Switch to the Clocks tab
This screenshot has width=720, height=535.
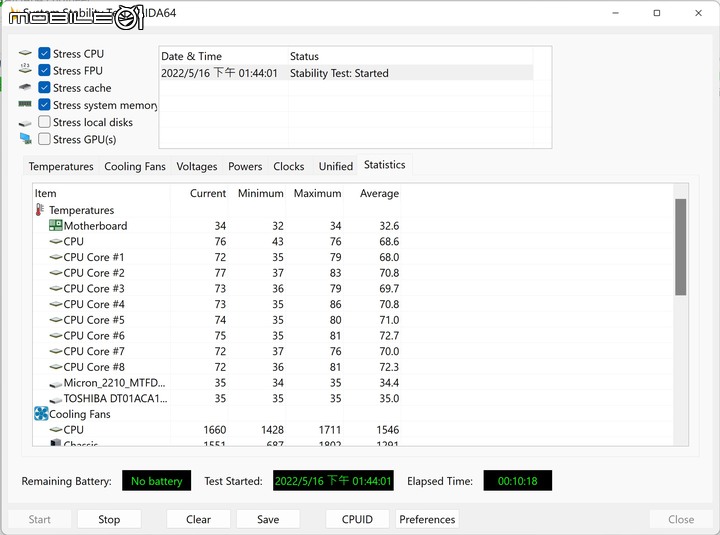pyautogui.click(x=289, y=166)
